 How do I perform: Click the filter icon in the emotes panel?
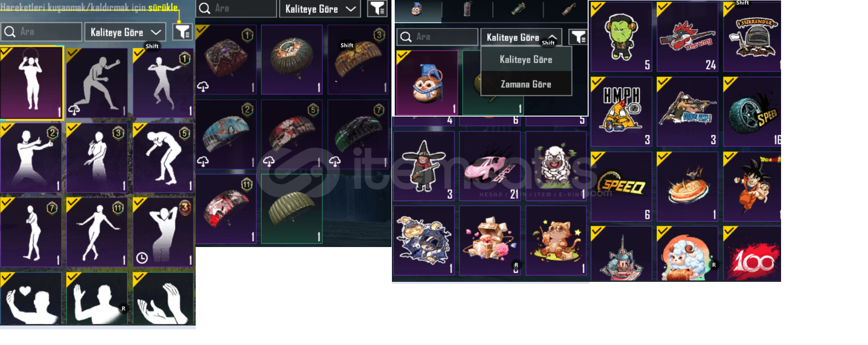[x=182, y=32]
